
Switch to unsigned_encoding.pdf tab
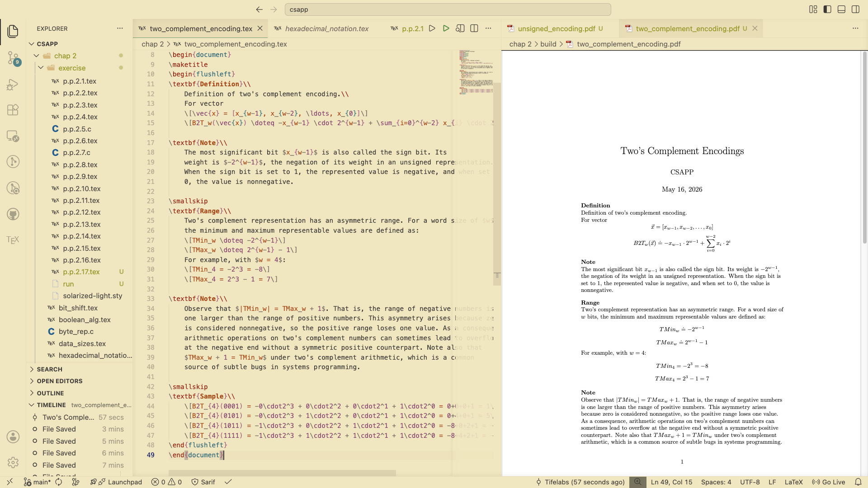coord(556,28)
